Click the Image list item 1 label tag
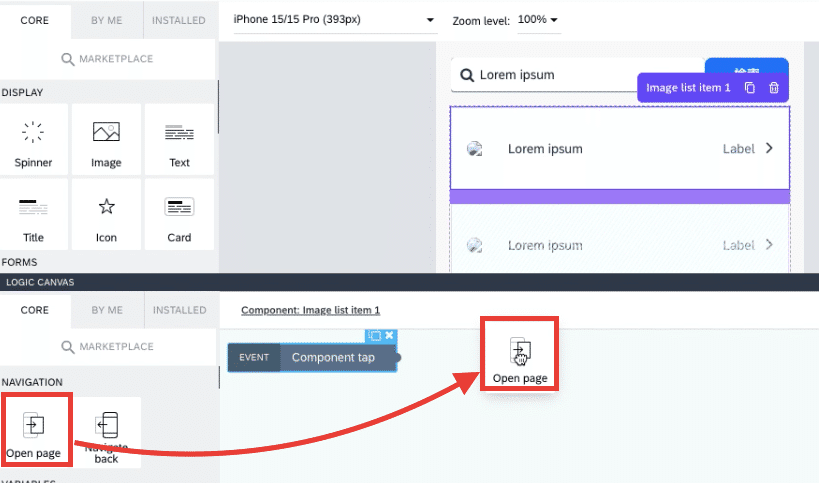Image resolution: width=819 pixels, height=483 pixels. click(688, 88)
